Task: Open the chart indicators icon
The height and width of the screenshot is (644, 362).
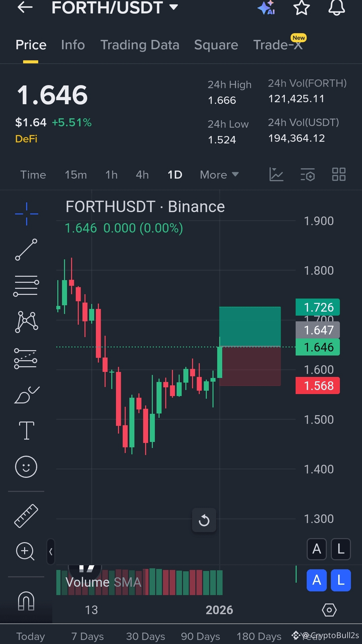Action: [276, 175]
